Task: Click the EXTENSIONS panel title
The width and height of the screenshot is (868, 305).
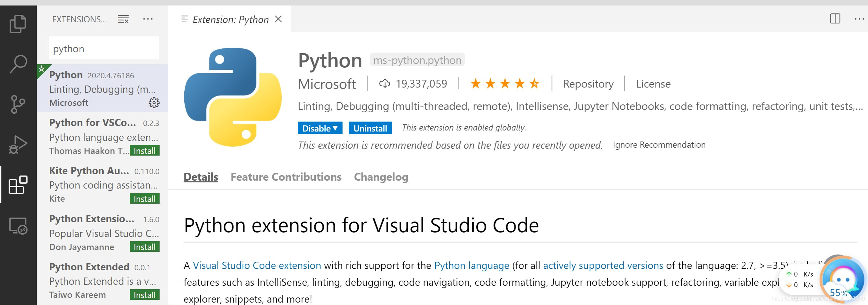Action: click(x=80, y=19)
